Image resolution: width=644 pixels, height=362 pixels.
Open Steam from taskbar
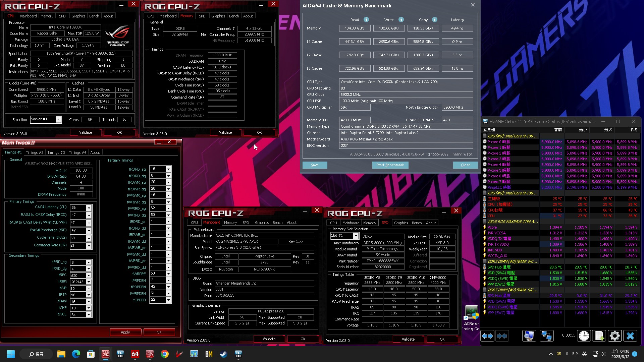coord(223,354)
